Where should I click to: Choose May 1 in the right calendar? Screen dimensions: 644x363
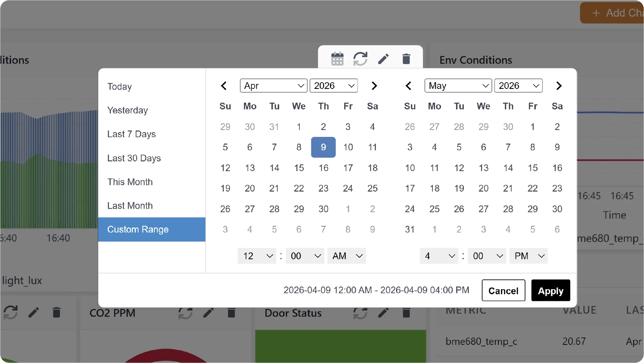coord(532,127)
